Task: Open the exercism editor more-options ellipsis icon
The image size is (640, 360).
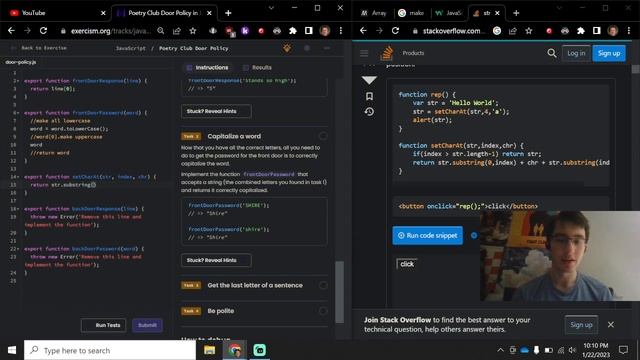Action: click(327, 48)
